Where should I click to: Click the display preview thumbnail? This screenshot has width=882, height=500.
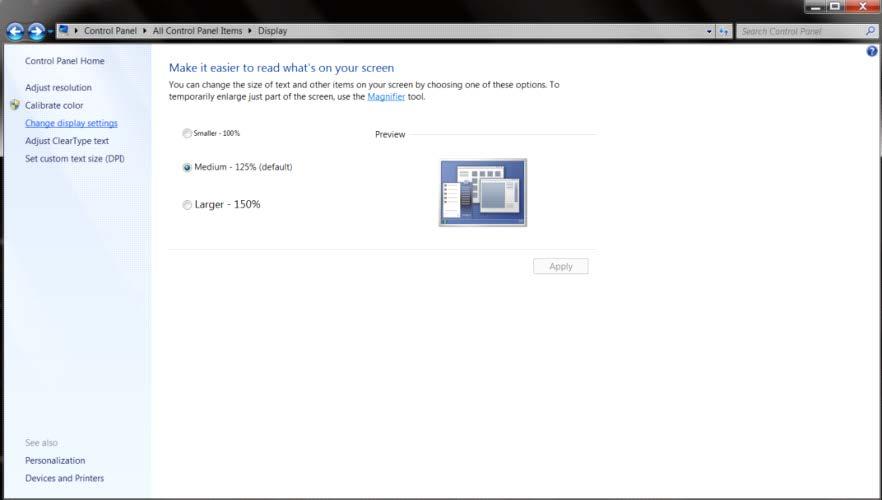click(483, 193)
